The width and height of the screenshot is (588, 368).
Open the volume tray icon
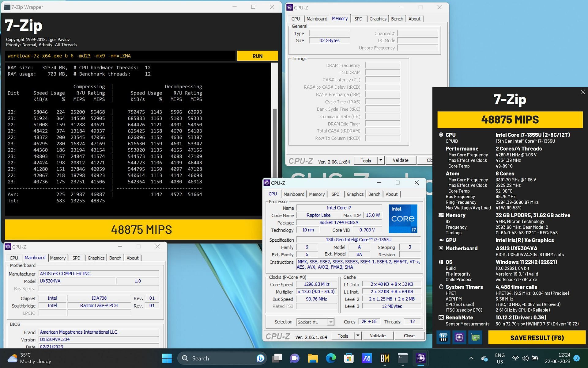click(x=525, y=358)
